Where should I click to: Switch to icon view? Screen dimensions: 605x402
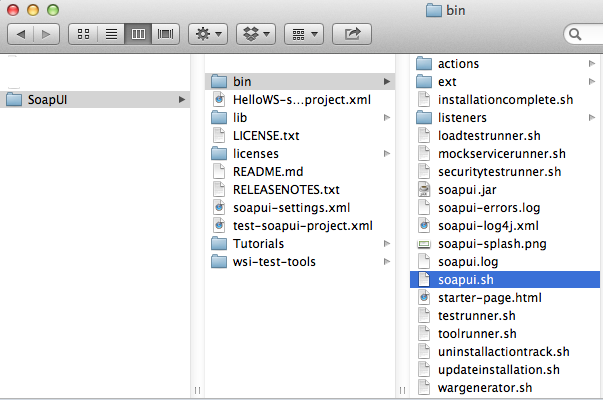pos(83,34)
